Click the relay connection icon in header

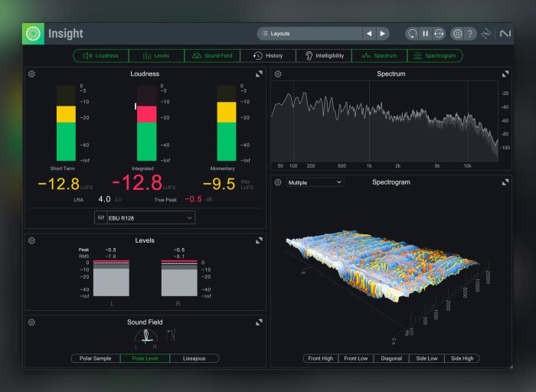[485, 34]
